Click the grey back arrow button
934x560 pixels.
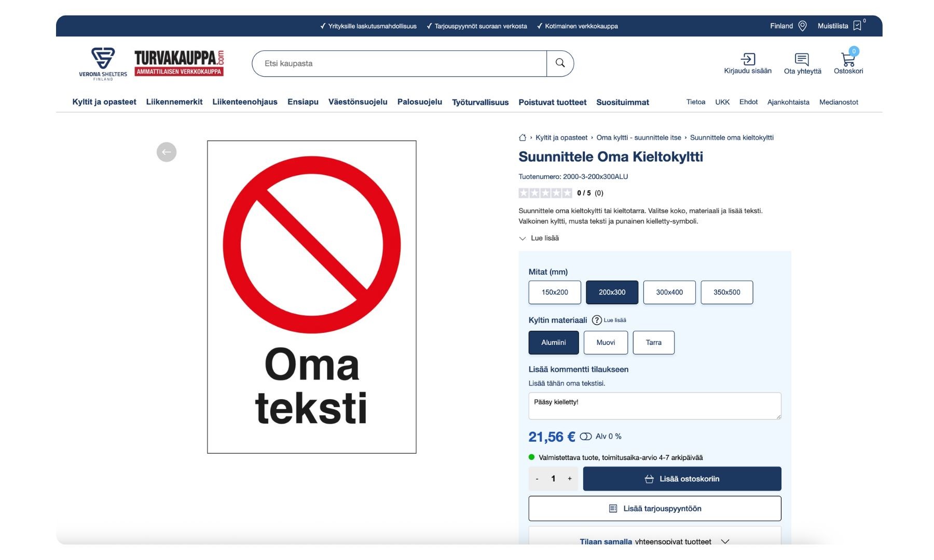coord(167,152)
